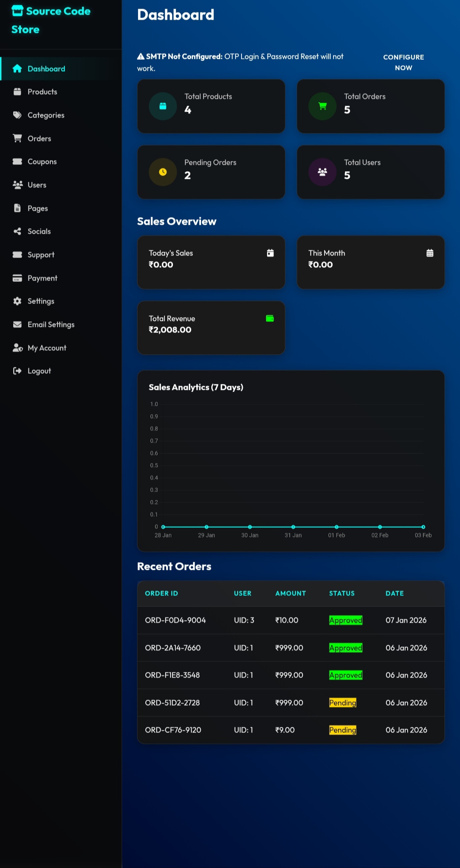Click Approved status for ORD-F0D4-9004
The width and height of the screenshot is (460, 868).
click(x=345, y=620)
